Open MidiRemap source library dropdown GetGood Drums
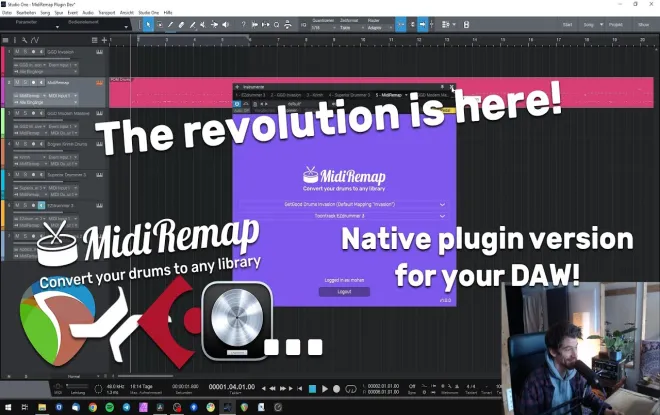This screenshot has height=415, width=660. click(342, 205)
